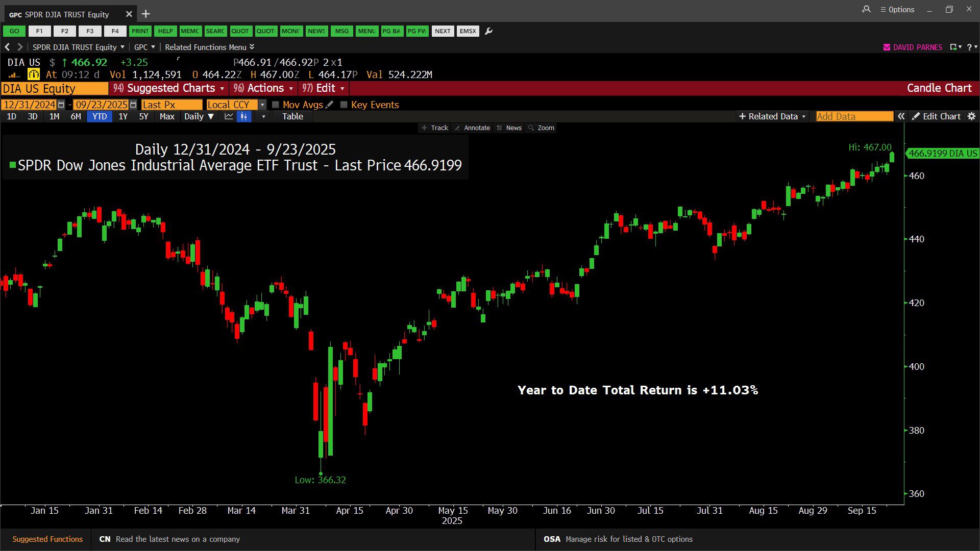Screen dimensions: 980x551
Task: Switch to the line chart type icon
Action: click(x=229, y=116)
